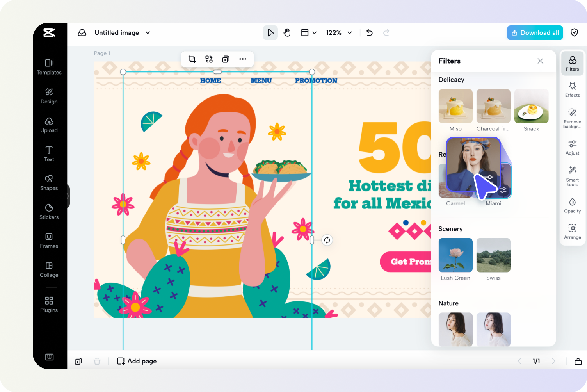The image size is (587, 392).
Task: Open the Opacity control
Action: click(x=572, y=205)
